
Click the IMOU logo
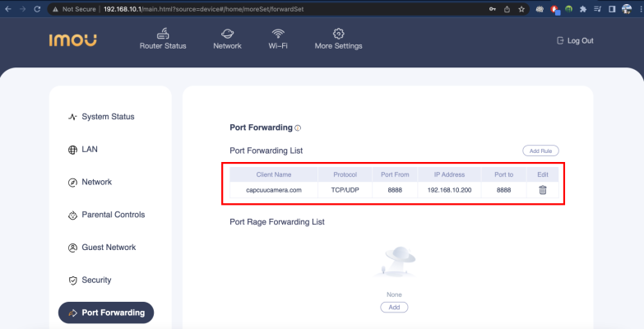[72, 39]
